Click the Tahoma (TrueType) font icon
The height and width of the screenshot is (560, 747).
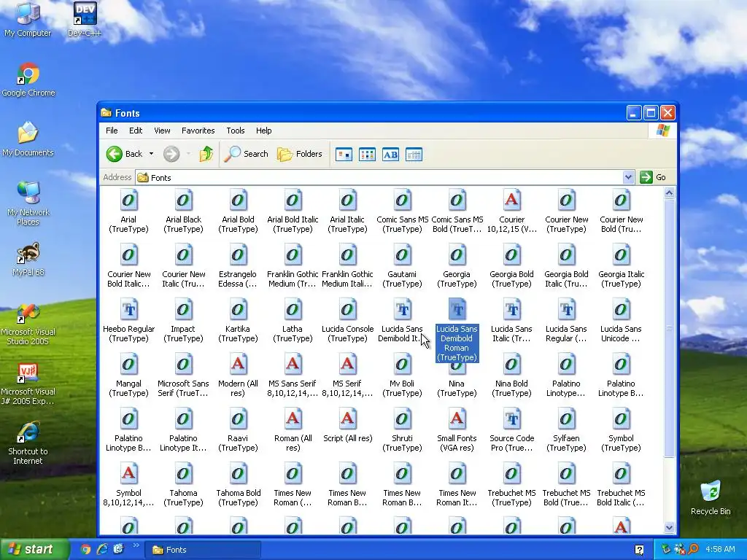coord(183,474)
